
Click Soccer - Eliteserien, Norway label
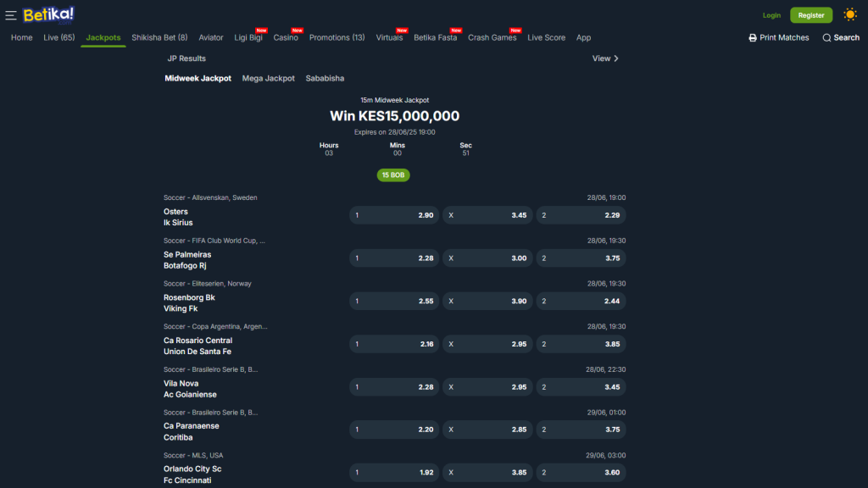207,283
